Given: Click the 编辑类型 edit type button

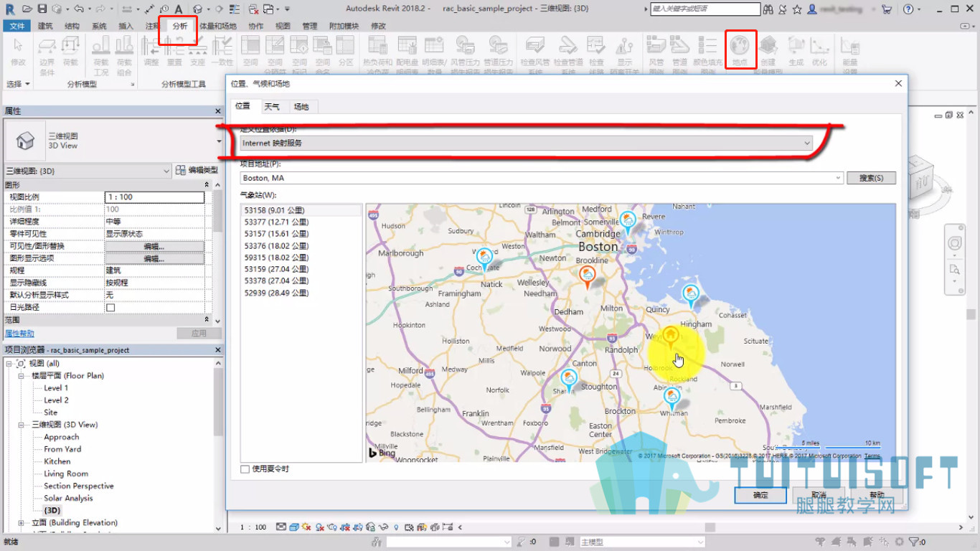Looking at the screenshot, I should tap(197, 171).
